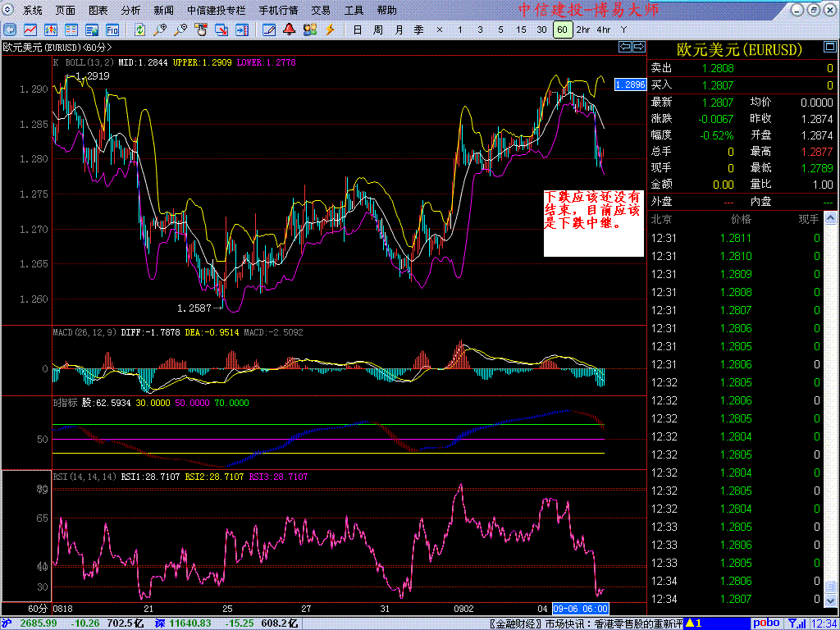Screen dimensions: 840x630
Task: Click the back arrow toolbar icon
Action: [x=10, y=30]
